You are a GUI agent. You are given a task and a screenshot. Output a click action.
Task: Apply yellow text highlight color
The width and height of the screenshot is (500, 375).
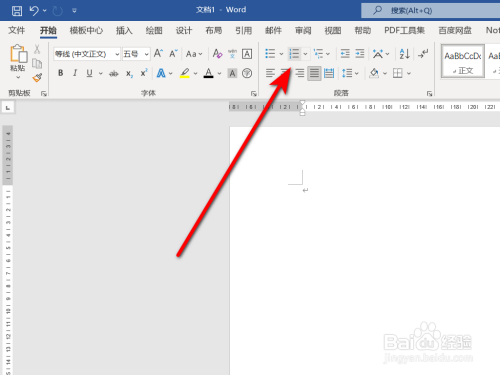tap(185, 73)
